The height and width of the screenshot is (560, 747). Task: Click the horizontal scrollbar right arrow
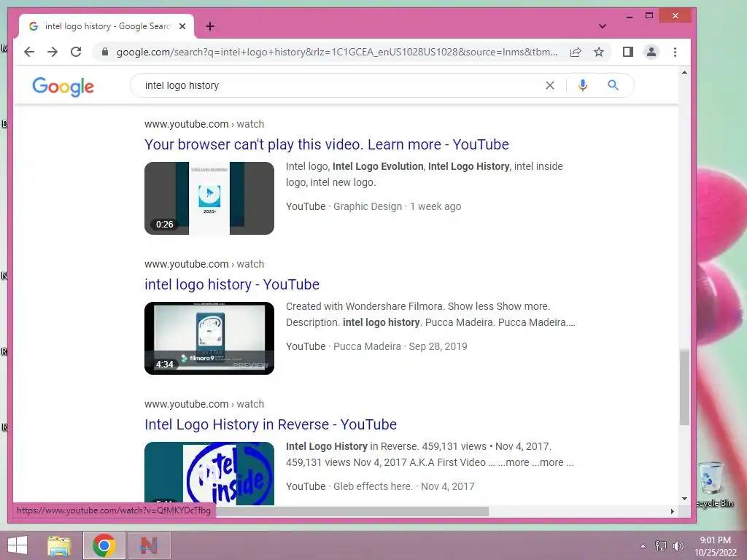coord(672,511)
